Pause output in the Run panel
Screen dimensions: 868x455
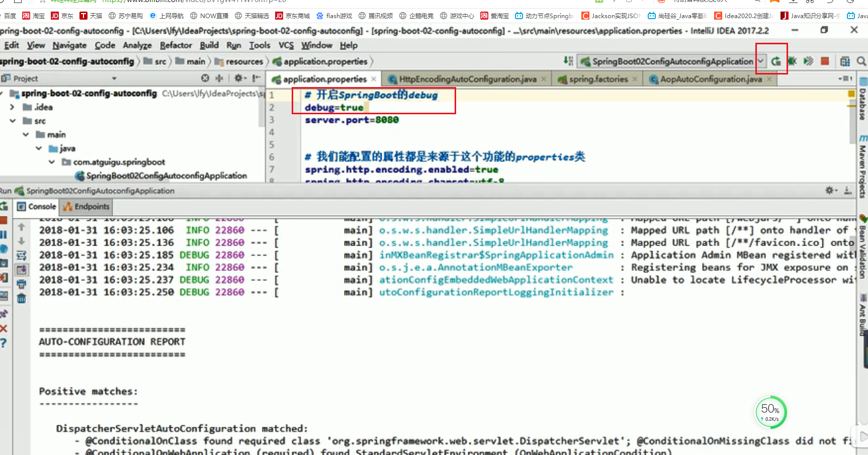click(4, 235)
